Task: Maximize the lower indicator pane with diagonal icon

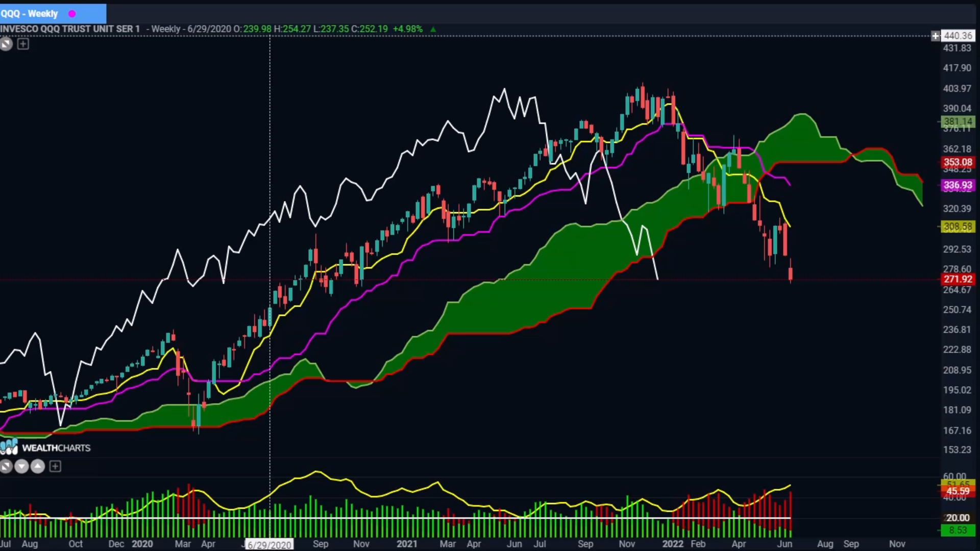Action: 6,466
